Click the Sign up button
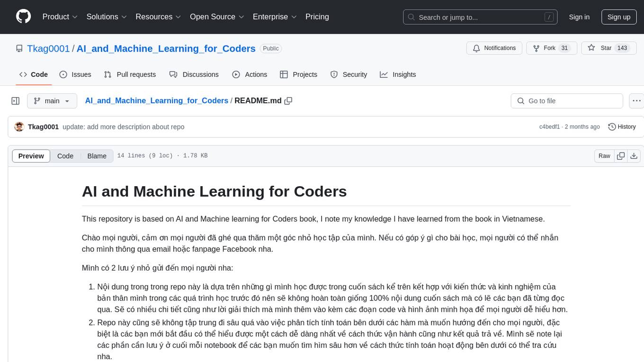The height and width of the screenshot is (362, 644). tap(619, 17)
